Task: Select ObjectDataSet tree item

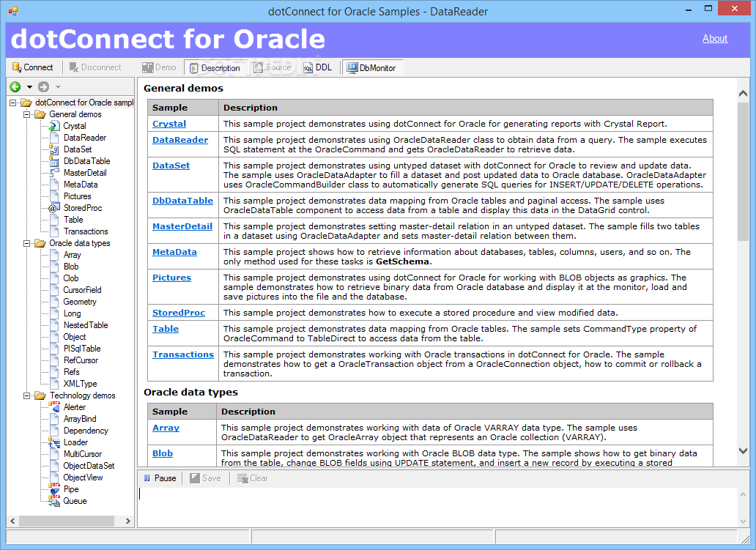Action: tap(89, 466)
